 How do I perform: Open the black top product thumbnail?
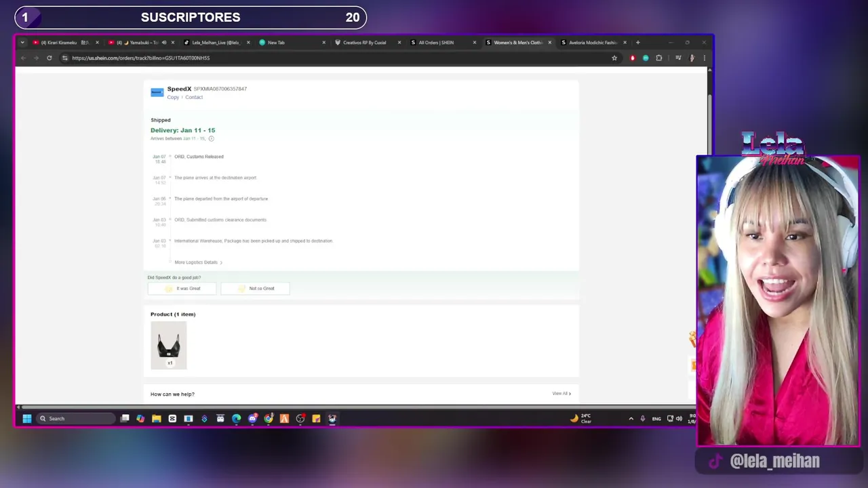pyautogui.click(x=169, y=346)
